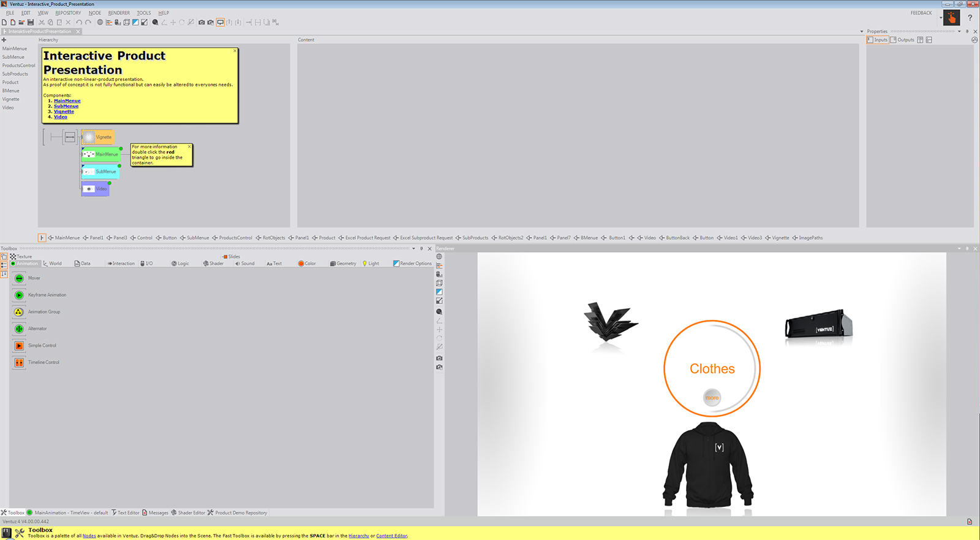
Task: Open the RENDERER menu
Action: tap(119, 13)
